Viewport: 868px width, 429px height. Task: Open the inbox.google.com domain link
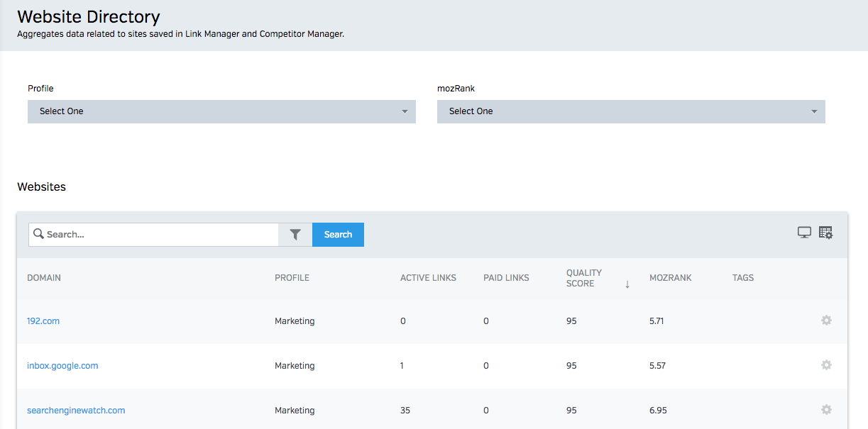[62, 366]
